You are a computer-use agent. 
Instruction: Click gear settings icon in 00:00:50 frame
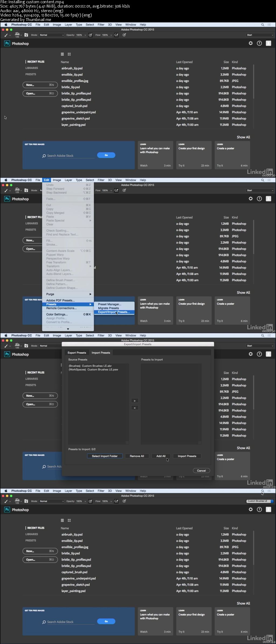point(251,199)
